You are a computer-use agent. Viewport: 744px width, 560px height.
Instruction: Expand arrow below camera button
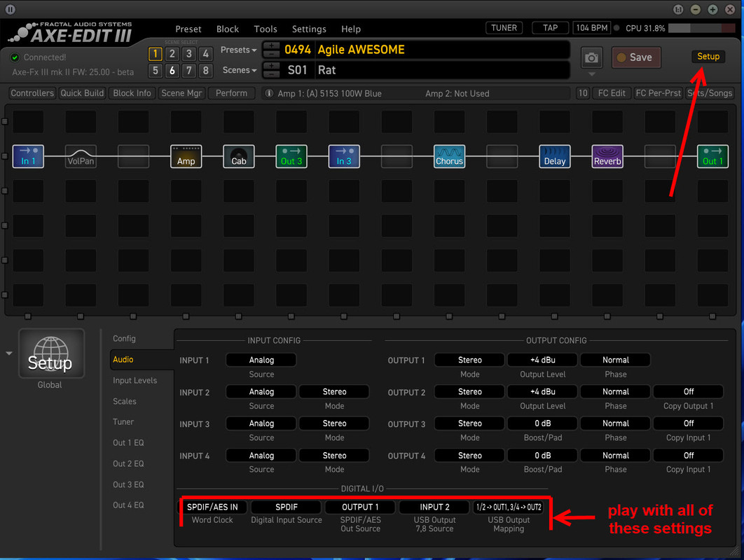point(591,74)
